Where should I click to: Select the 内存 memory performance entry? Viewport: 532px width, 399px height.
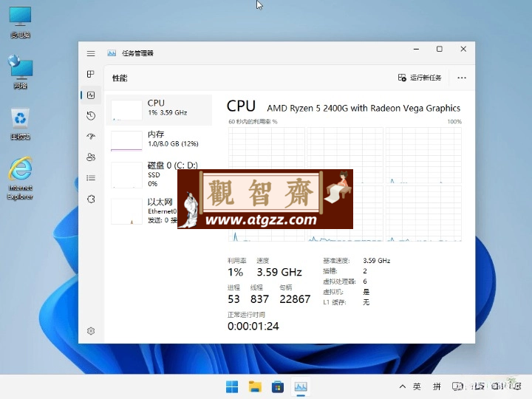click(159, 141)
